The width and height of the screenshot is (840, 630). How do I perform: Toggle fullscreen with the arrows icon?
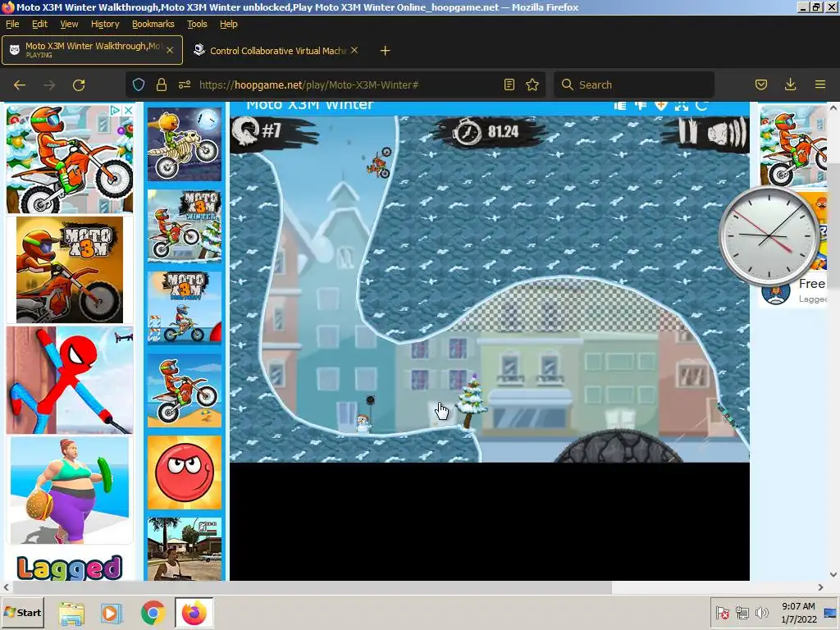tap(682, 106)
